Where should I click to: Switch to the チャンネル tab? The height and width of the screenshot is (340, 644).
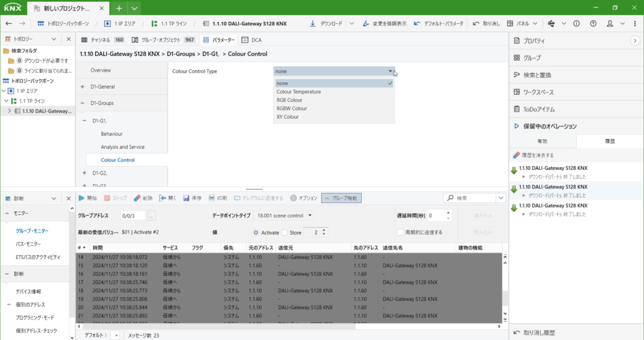pyautogui.click(x=103, y=40)
